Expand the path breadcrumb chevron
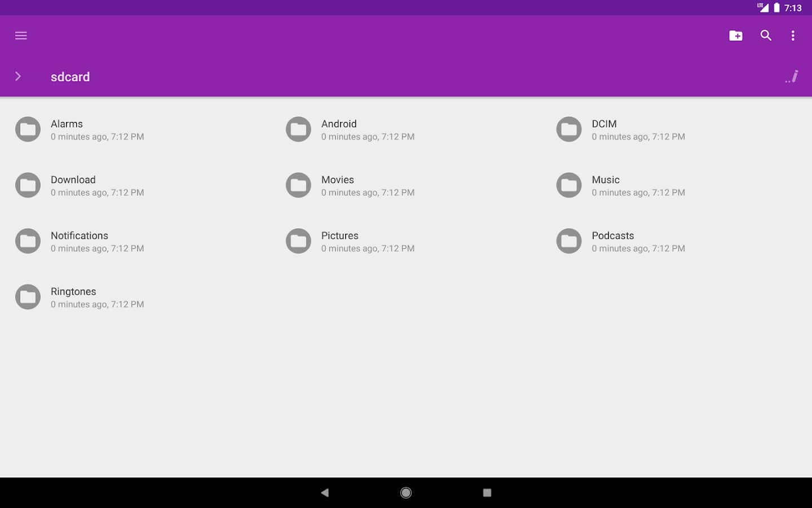Viewport: 812px width, 508px height. [x=18, y=76]
